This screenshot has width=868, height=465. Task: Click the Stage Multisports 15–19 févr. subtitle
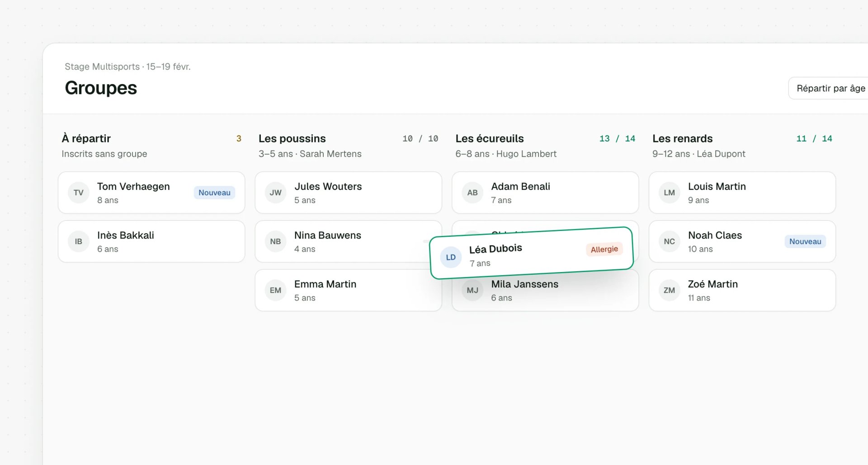tap(127, 66)
